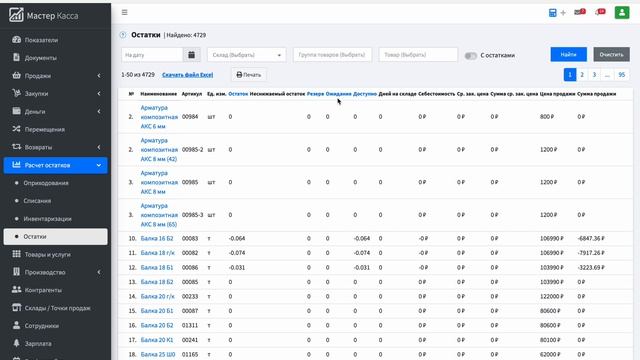Expand the Закупки submenu
640x360 pixels.
tap(56, 93)
